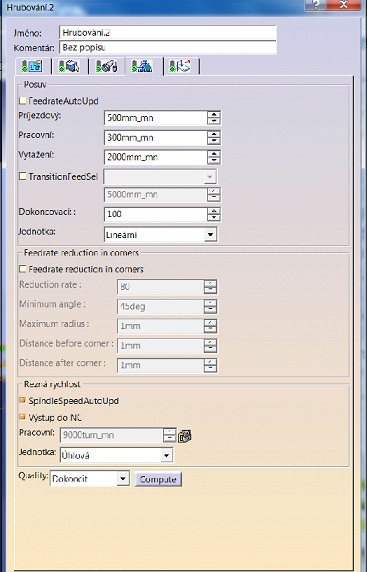
Task: Click the spindle Pracovní 9000turn_mn spinner arrows
Action: (x=170, y=435)
